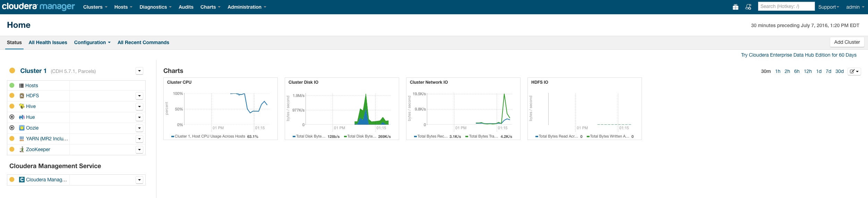The image size is (868, 198).
Task: Open the ZooKeeper actions dropdown
Action: pos(139,150)
